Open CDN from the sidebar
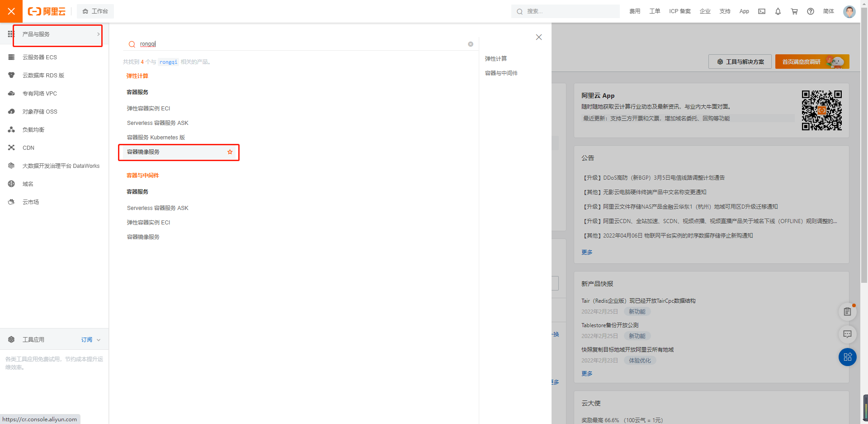868x424 pixels. (28, 148)
